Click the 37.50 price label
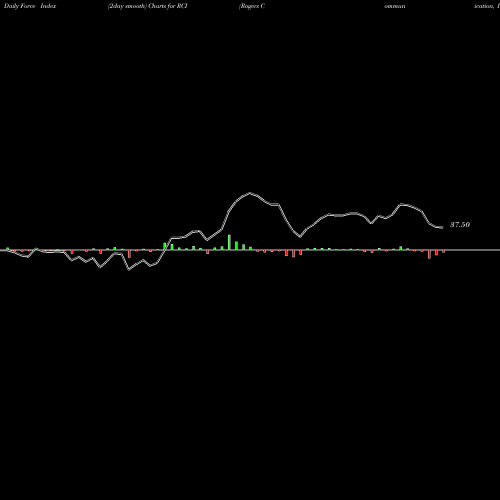Screen dimensions: 500x500 click(460, 225)
